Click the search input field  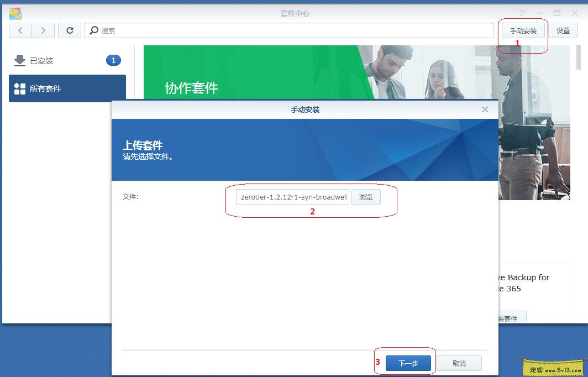[x=221, y=30]
